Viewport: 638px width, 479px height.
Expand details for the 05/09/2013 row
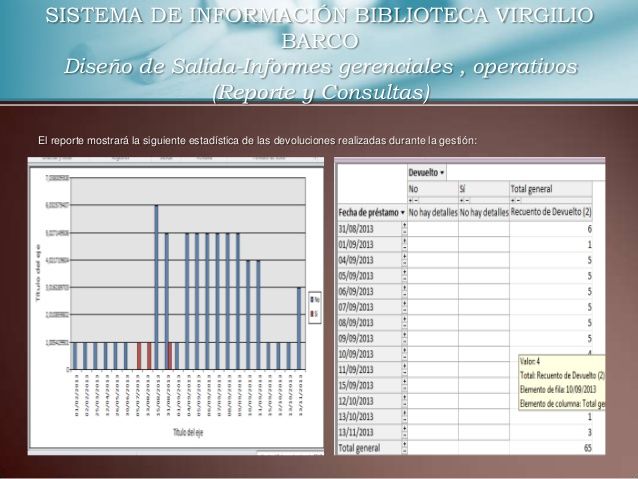coord(404,272)
